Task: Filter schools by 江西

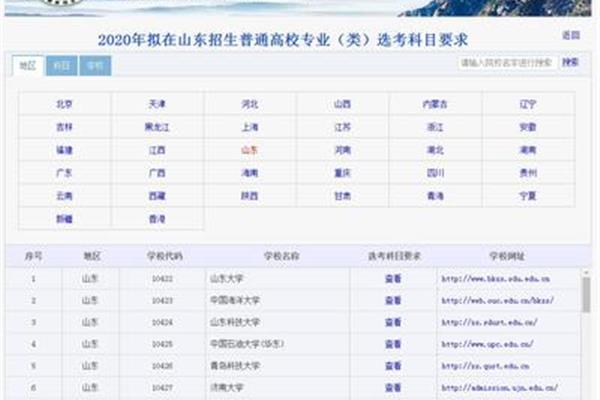Action: 157,150
